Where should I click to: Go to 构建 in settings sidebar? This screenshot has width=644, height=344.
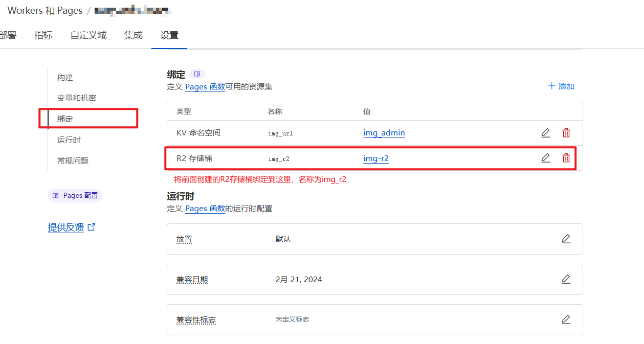click(x=65, y=77)
